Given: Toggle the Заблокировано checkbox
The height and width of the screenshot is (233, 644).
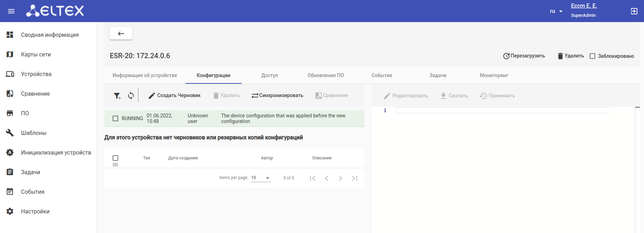Looking at the screenshot, I should pos(592,56).
